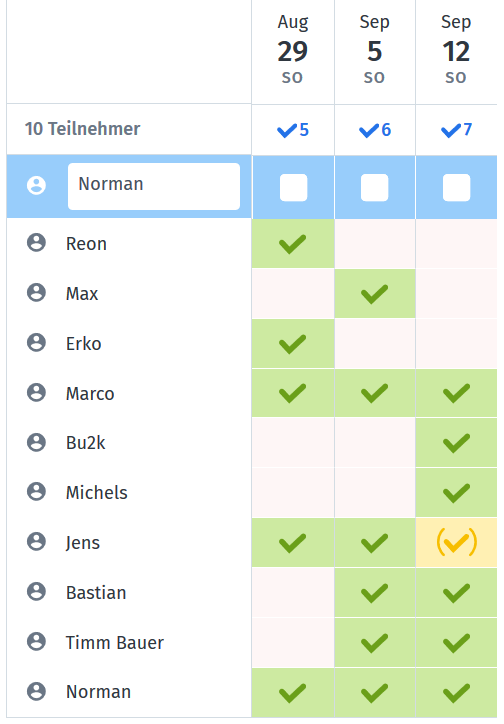Click the blue checkmark total for Sep 5
Viewport: 504px width, 724px height.
point(375,130)
